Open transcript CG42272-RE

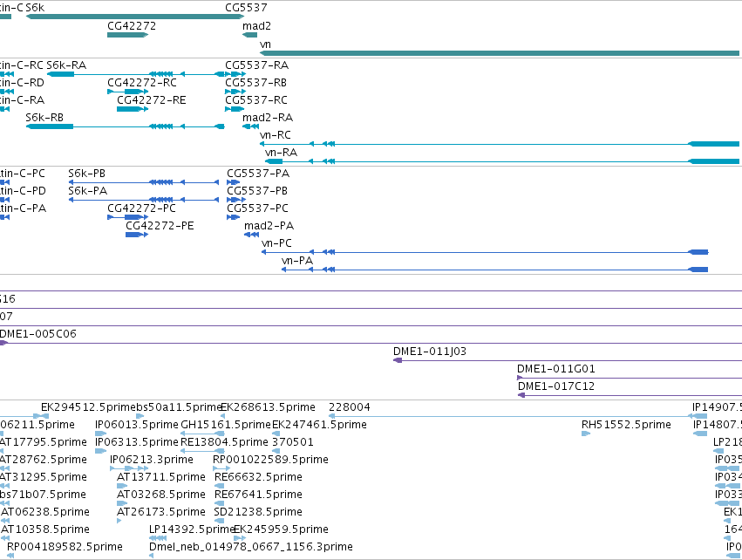pos(133,109)
